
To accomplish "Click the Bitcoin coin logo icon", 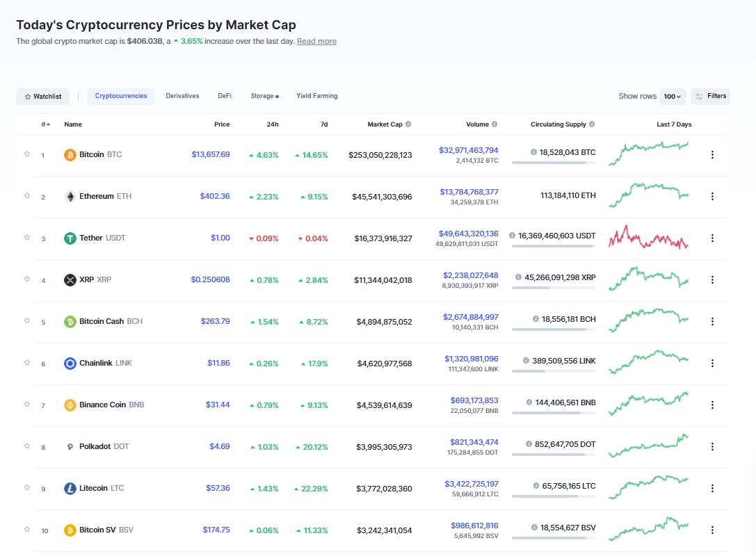I will (70, 154).
